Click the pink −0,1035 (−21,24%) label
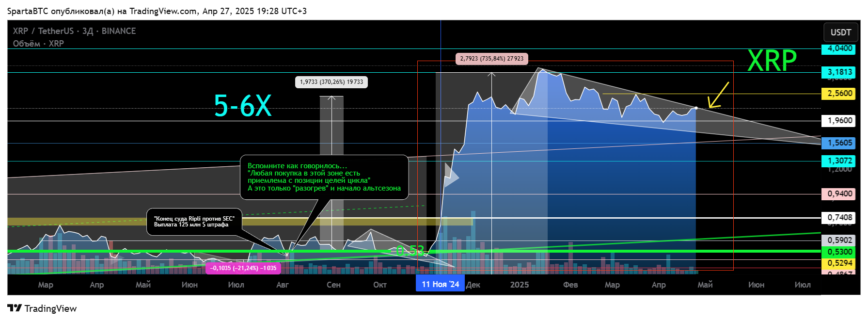868x321 pixels. click(x=243, y=268)
